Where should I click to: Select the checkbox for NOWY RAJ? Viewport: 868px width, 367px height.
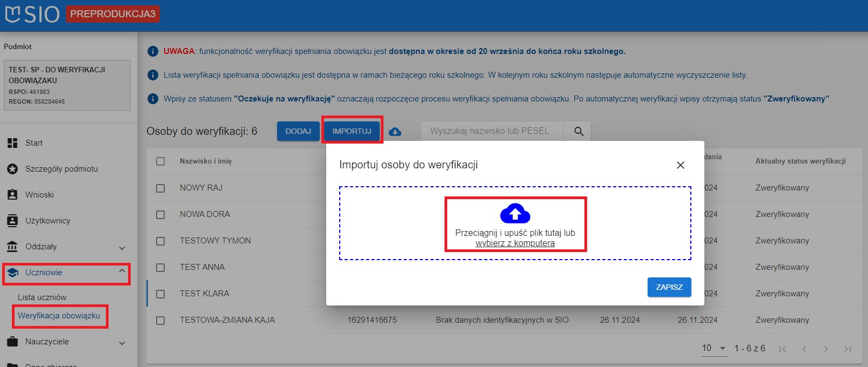(x=160, y=188)
